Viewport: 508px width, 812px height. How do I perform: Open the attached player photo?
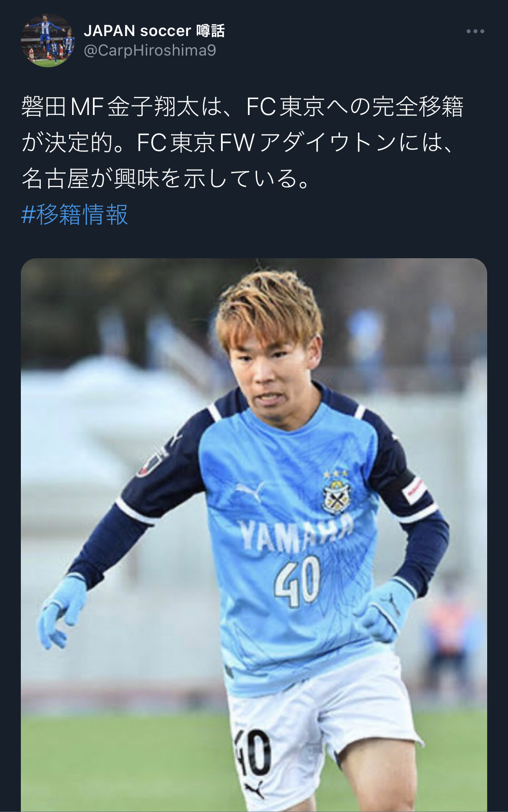pyautogui.click(x=254, y=535)
